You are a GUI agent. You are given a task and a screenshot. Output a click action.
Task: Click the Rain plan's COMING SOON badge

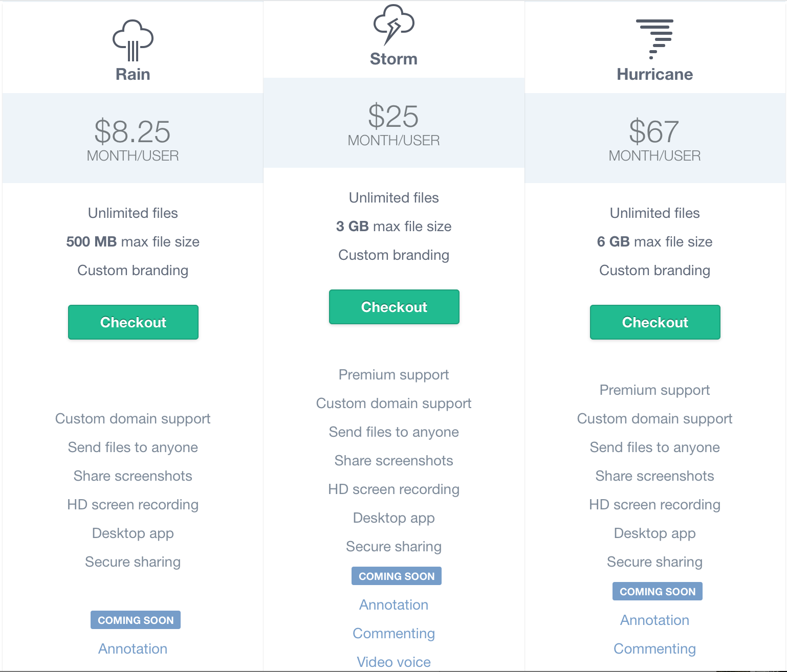[x=136, y=620]
